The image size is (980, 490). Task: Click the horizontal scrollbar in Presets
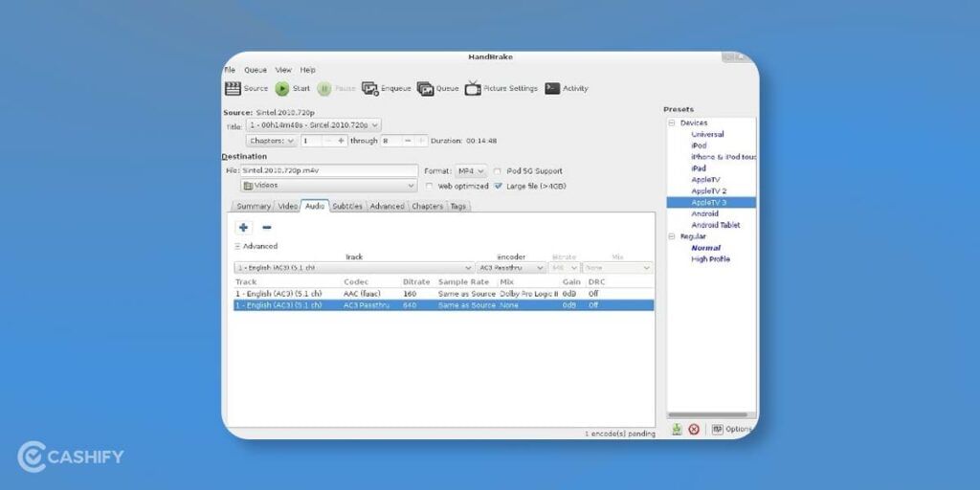(707, 415)
